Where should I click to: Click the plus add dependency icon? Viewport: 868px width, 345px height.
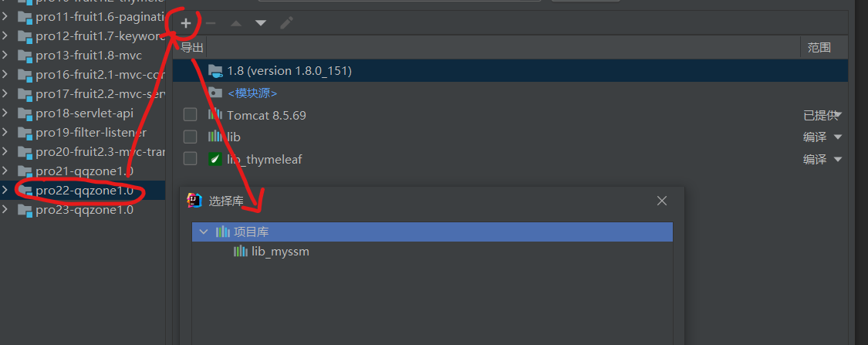[186, 23]
